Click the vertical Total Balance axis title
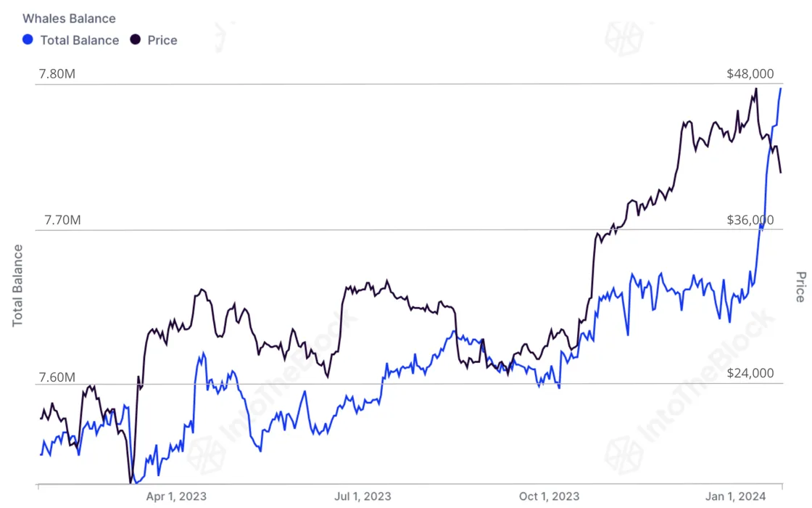This screenshot has width=812, height=508. coord(18,285)
